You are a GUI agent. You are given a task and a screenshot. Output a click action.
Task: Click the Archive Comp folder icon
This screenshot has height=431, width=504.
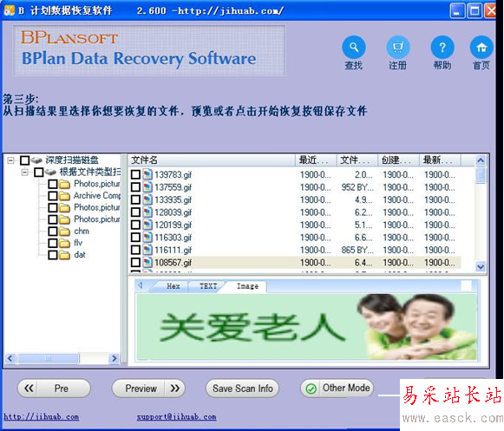pos(64,196)
